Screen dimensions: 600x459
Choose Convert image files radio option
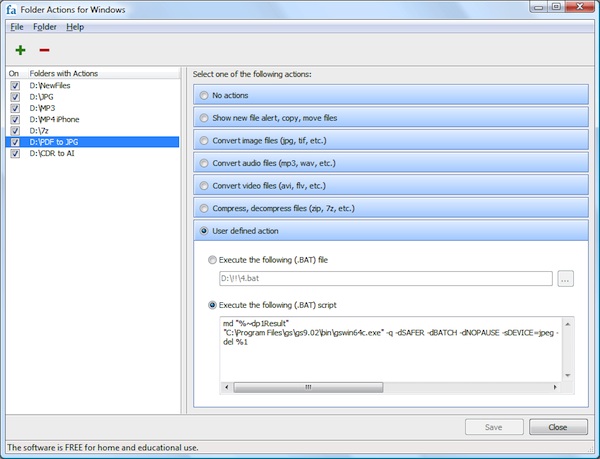pyautogui.click(x=204, y=140)
